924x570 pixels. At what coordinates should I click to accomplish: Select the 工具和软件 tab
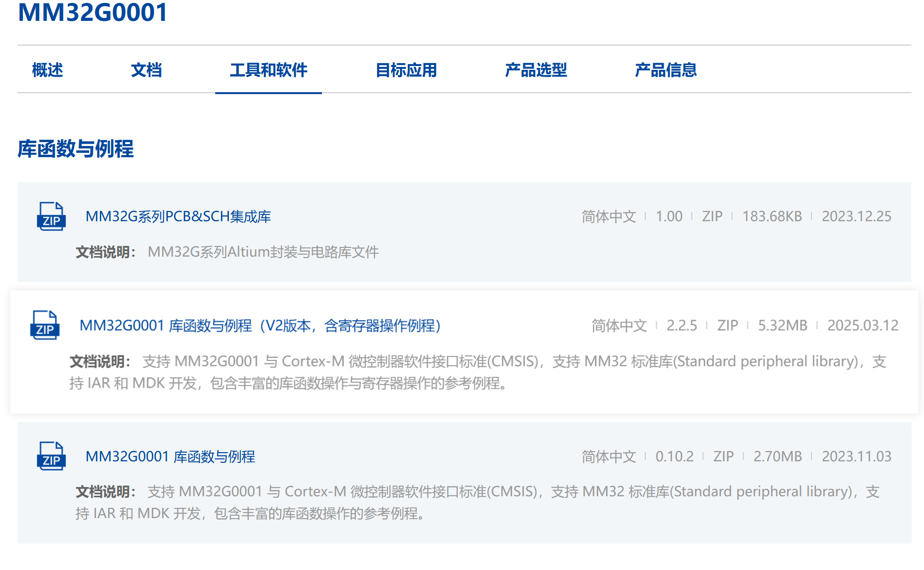268,70
